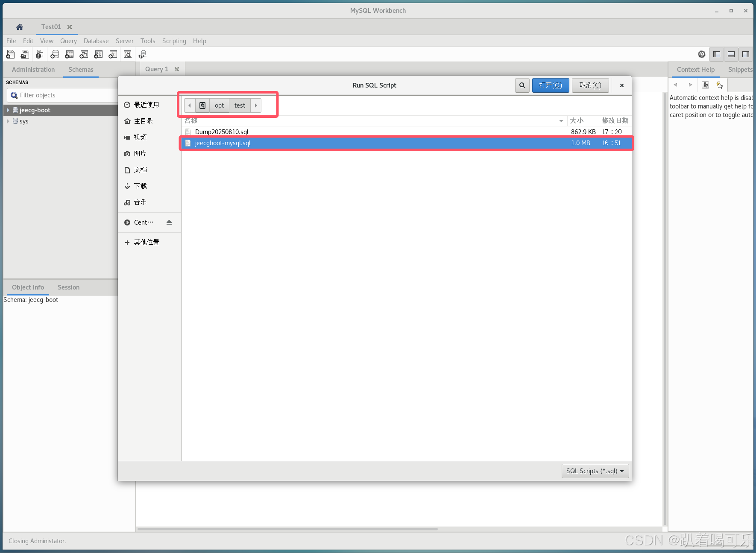This screenshot has width=756, height=553.
Task: Click the object inspector toolbar icon
Action: point(39,54)
